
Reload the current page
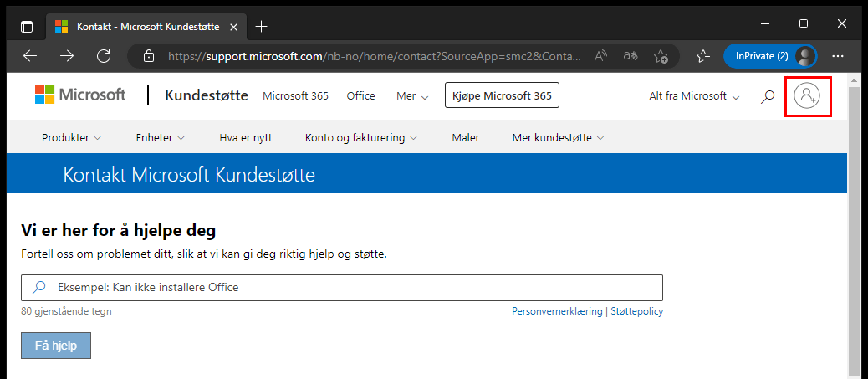(104, 56)
